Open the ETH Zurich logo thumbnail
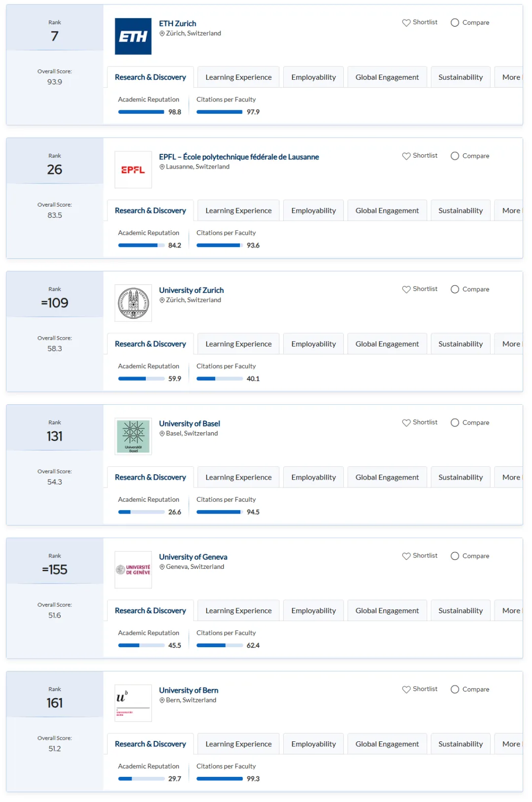Image resolution: width=532 pixels, height=802 pixels. (x=133, y=36)
